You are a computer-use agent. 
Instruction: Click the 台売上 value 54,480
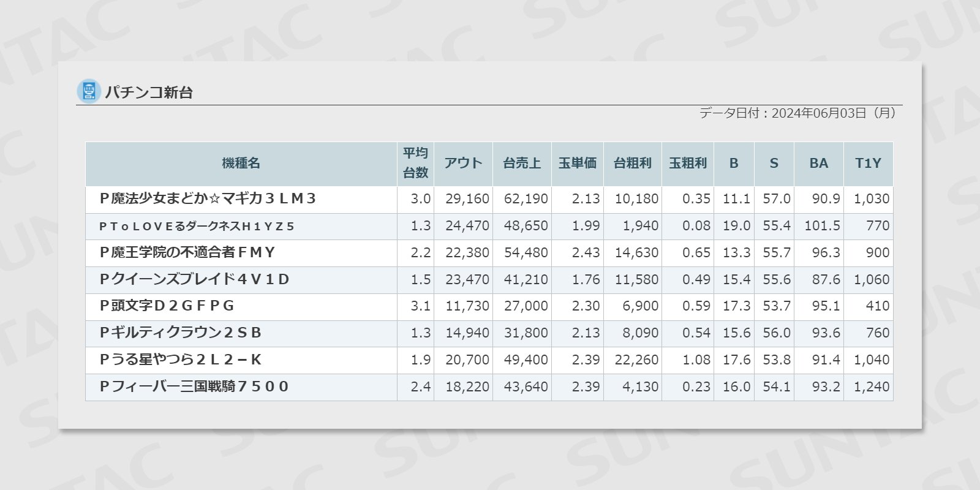[526, 252]
